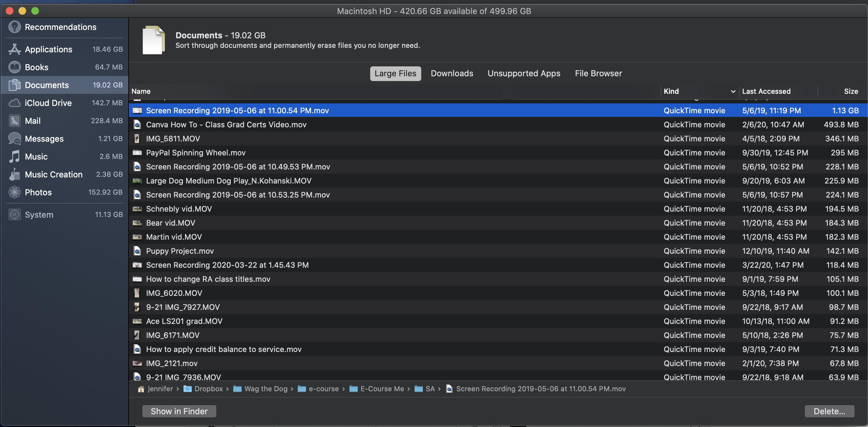The height and width of the screenshot is (427, 868).
Task: Sort files by Size column
Action: [x=850, y=91]
